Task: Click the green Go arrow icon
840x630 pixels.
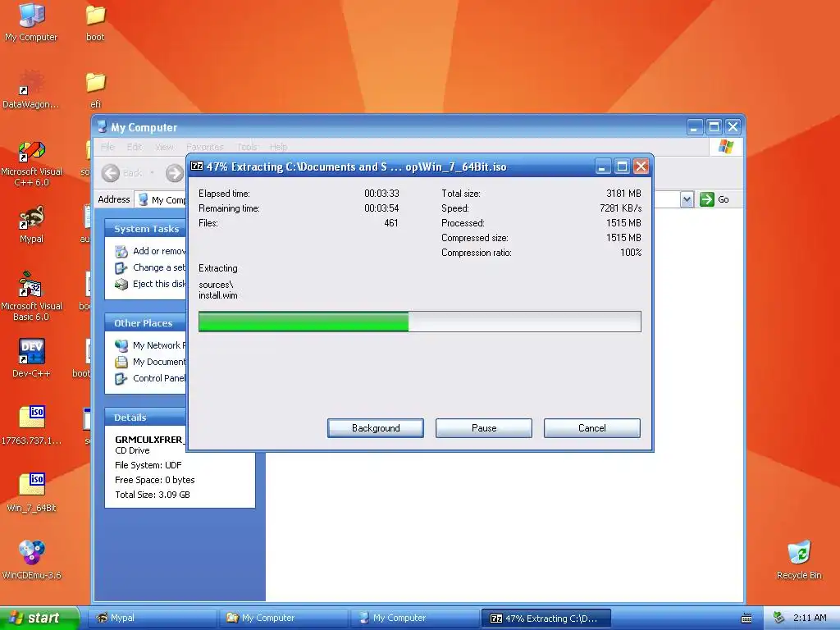Action: tap(706, 199)
